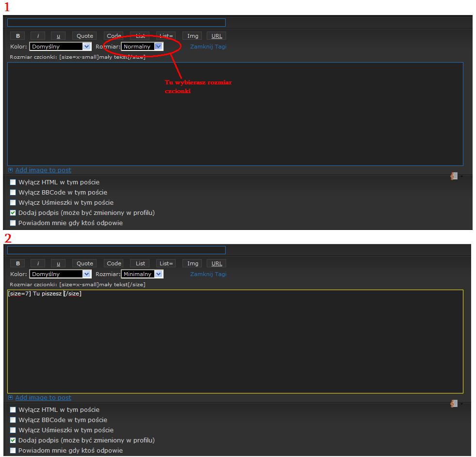Click subject input field in editor 1
This screenshot has width=476, height=457.
[x=116, y=22]
